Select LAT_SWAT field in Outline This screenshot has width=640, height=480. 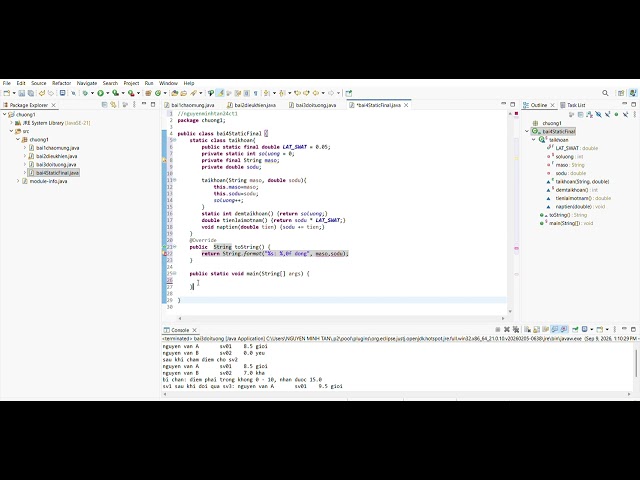[572, 148]
